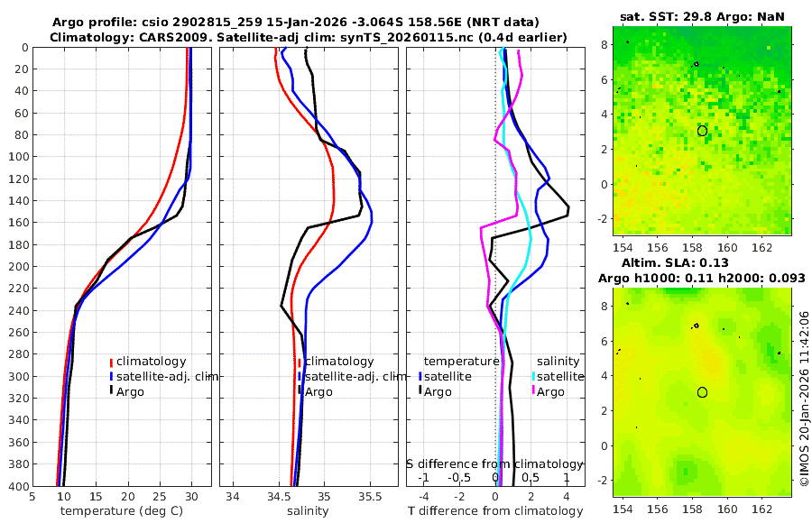This screenshot has width=812, height=523.
Task: Click the magenta salinity Argo legend swatch
Action: (x=533, y=391)
